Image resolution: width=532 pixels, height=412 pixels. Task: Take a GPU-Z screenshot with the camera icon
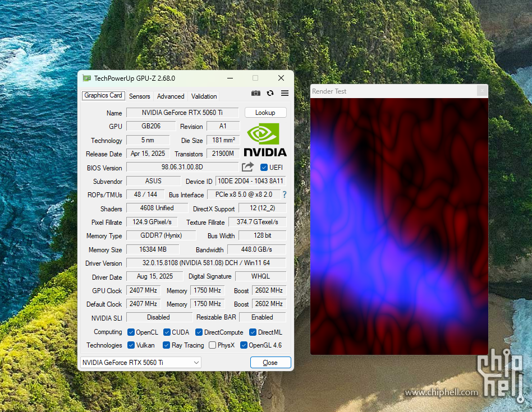pos(255,93)
